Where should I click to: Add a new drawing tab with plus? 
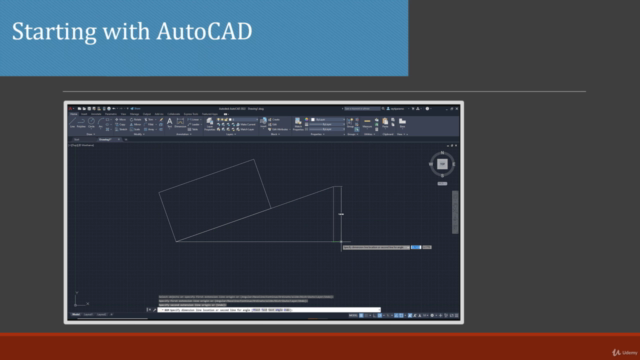(126, 140)
